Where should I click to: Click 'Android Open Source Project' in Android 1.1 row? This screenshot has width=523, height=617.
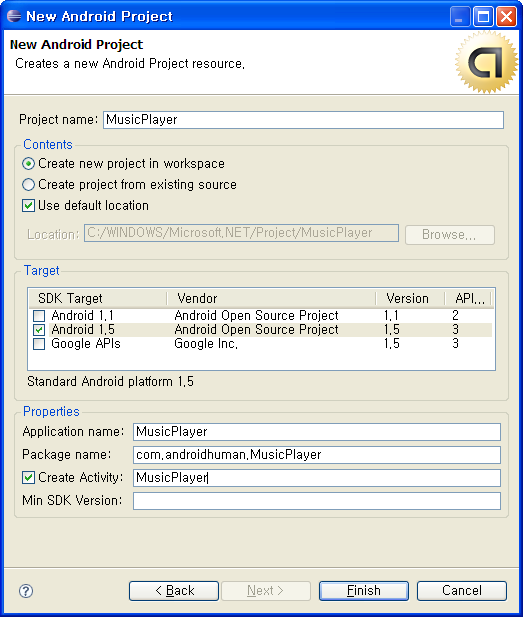(256, 316)
